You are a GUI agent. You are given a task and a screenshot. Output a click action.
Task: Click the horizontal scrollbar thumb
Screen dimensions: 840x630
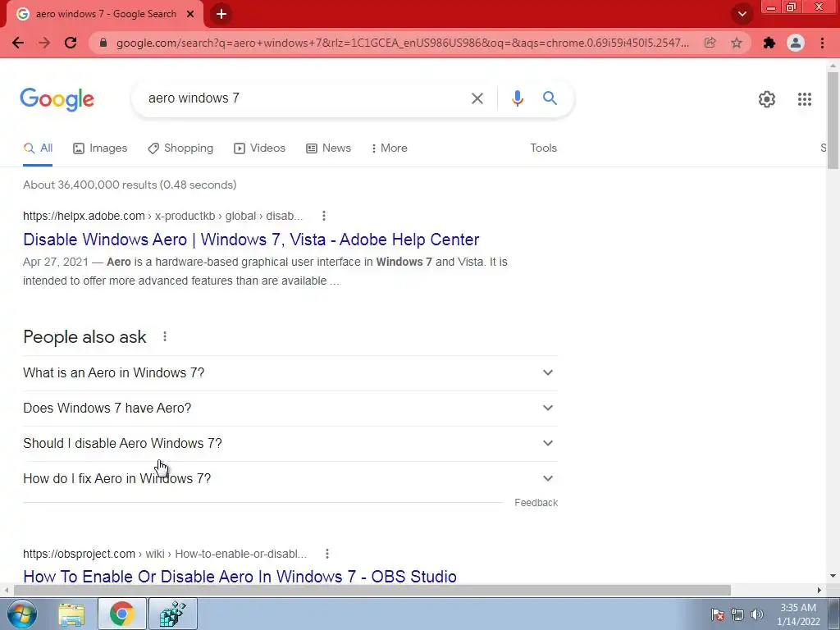pyautogui.click(x=372, y=591)
